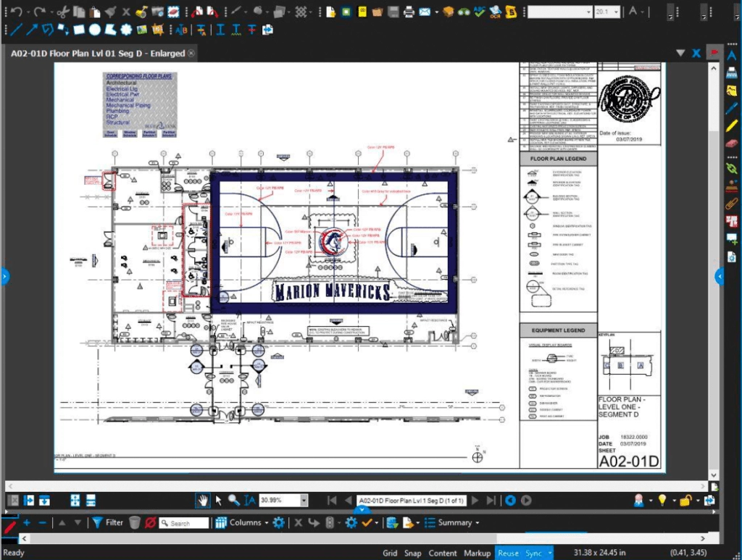Select the Line markup tool

[16, 30]
